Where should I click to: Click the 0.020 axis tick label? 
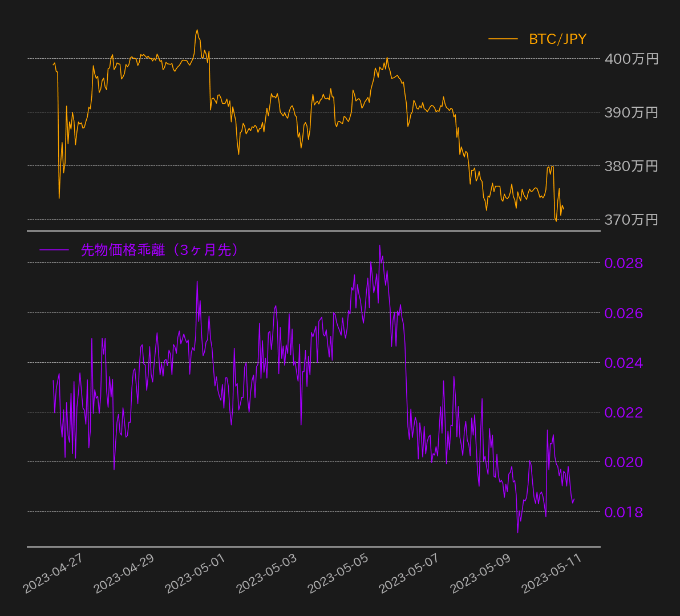coord(624,462)
